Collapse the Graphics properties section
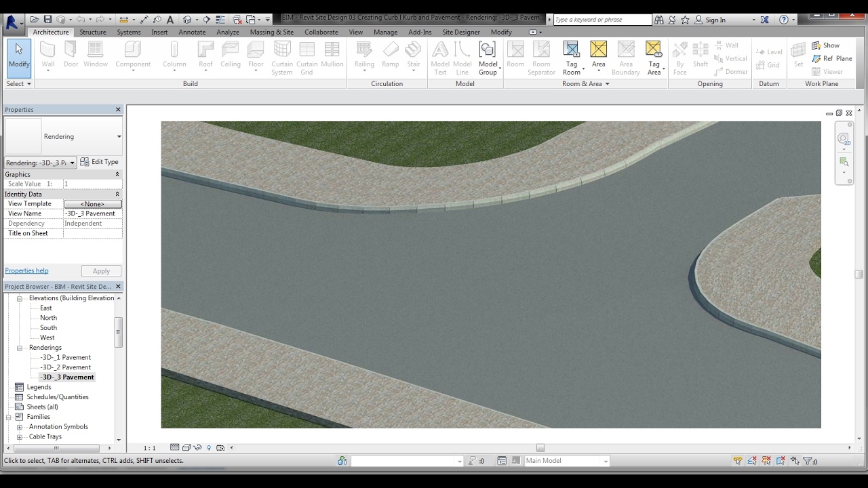This screenshot has height=488, width=868. pyautogui.click(x=117, y=174)
